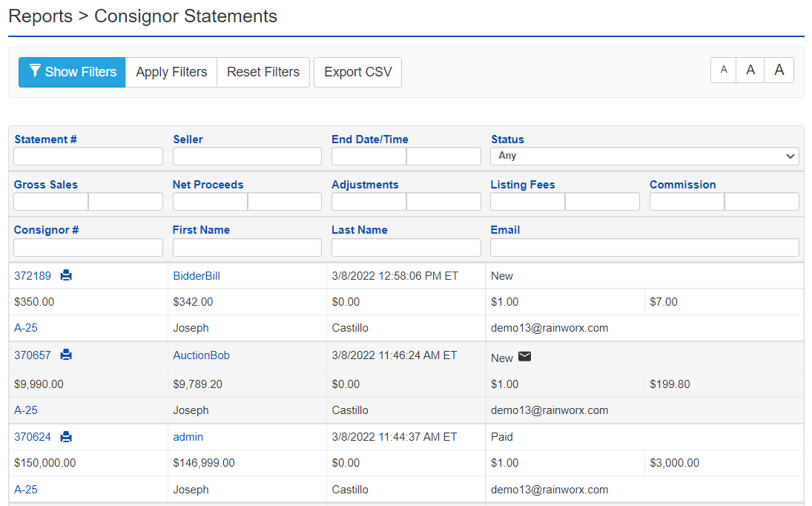Sort by Listing Fees header

pos(523,185)
